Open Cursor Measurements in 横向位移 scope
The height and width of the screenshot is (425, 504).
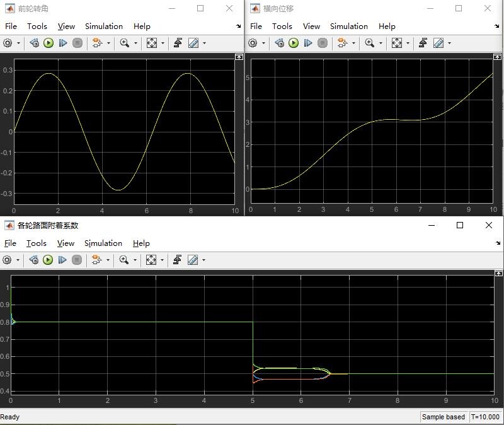pyautogui.click(x=438, y=43)
